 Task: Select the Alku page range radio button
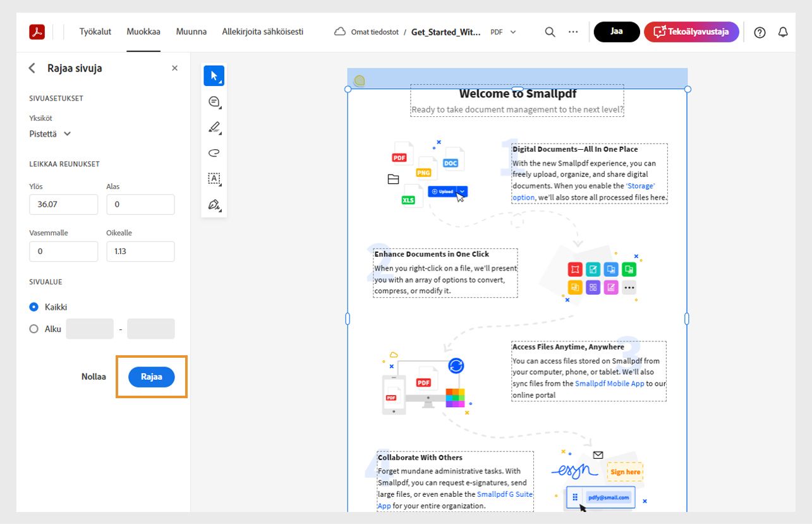pos(34,329)
